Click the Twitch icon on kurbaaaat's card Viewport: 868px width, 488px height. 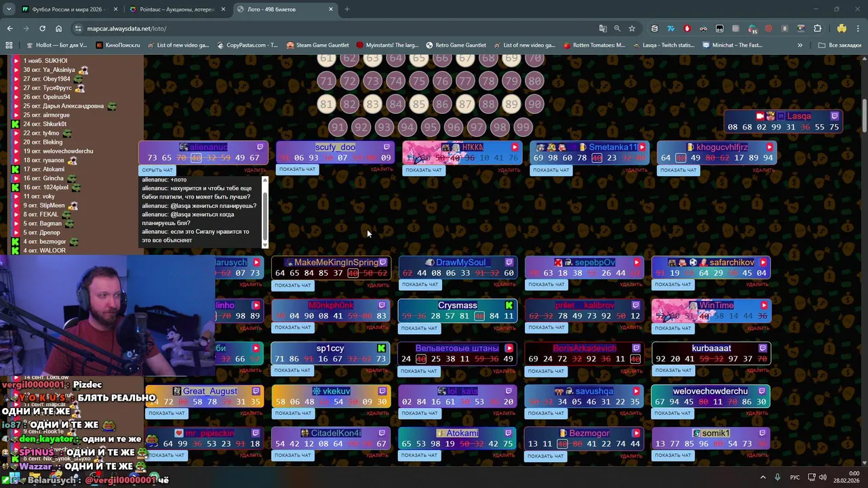coord(763,348)
